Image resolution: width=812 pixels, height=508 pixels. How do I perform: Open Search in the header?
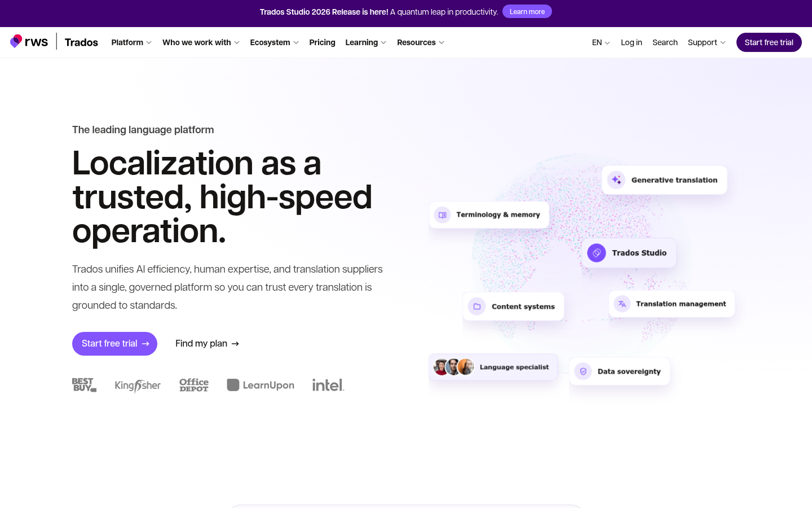[665, 42]
